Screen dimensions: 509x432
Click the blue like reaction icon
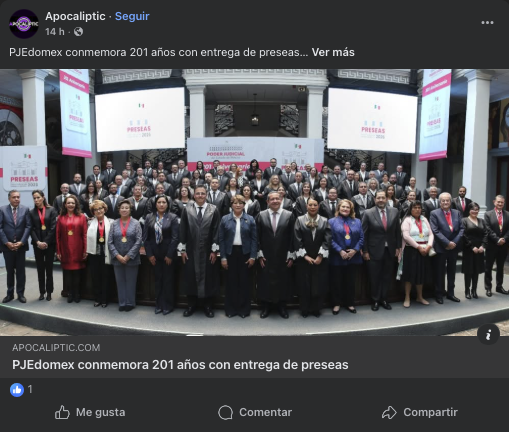pyautogui.click(x=17, y=389)
